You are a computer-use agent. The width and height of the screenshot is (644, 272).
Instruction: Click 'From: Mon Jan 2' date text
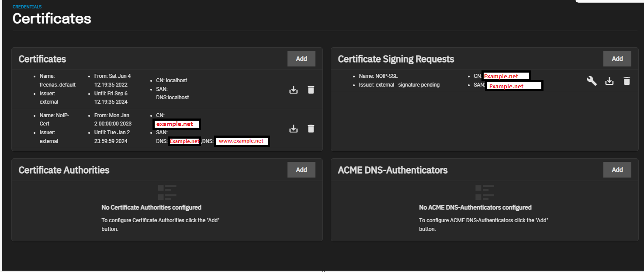(x=113, y=119)
